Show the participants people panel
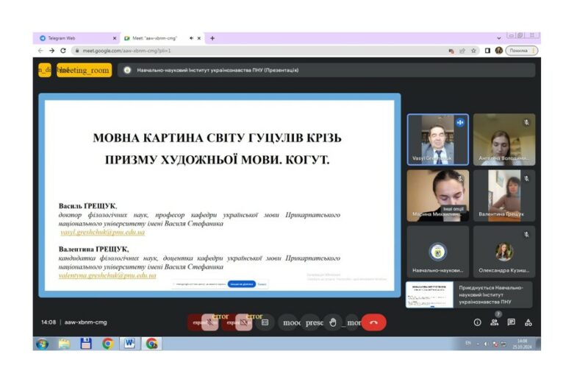The width and height of the screenshot is (588, 368). (x=494, y=322)
